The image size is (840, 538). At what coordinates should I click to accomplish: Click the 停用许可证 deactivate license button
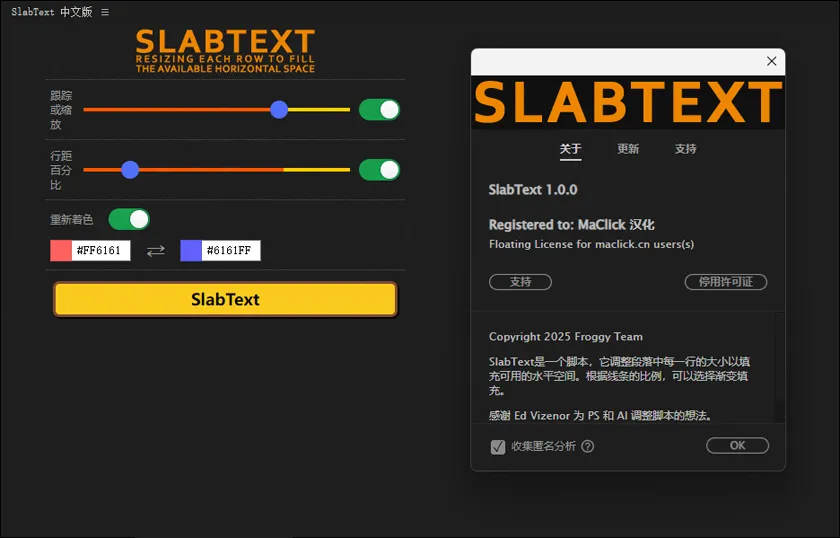[x=725, y=282]
